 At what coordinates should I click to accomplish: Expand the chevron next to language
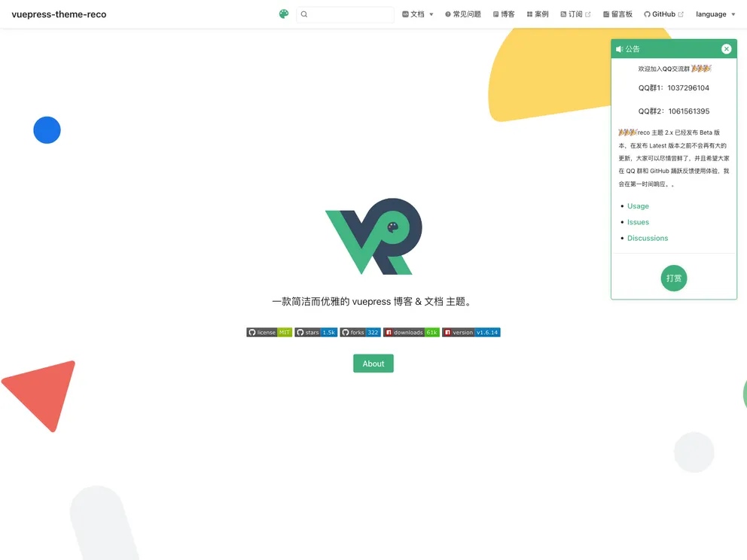pos(733,14)
